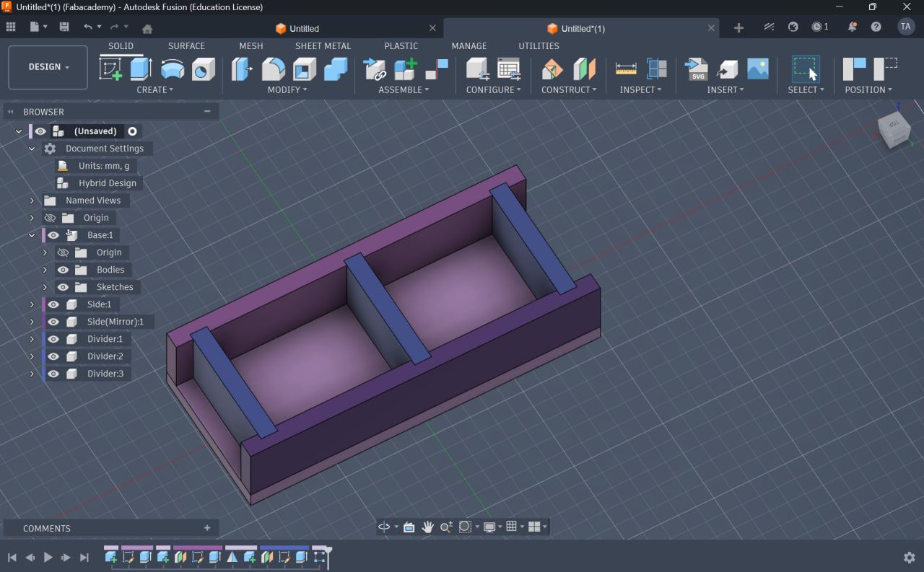Open the CREATE dropdown menu
The width and height of the screenshot is (924, 572).
pyautogui.click(x=155, y=89)
